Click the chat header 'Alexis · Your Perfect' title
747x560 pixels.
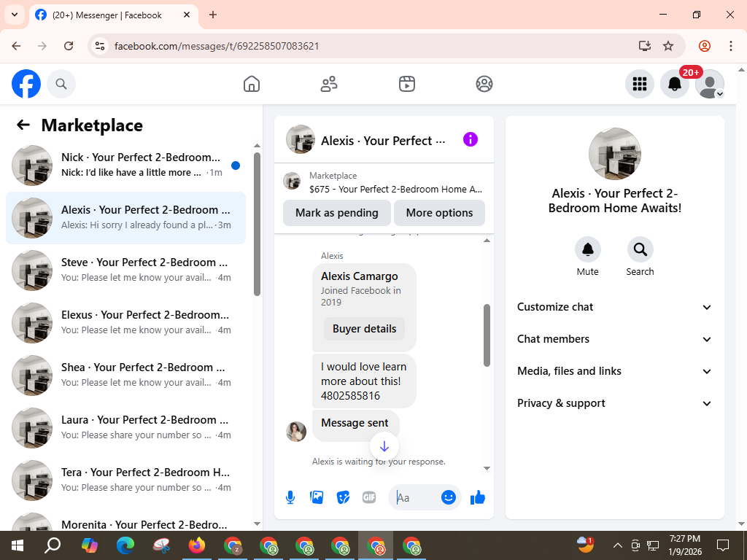click(383, 141)
